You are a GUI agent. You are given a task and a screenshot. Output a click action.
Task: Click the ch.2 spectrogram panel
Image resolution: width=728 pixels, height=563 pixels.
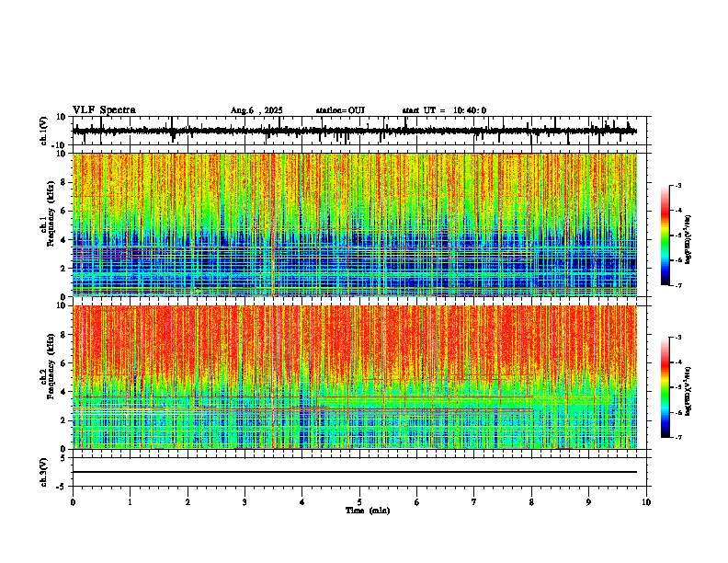[355, 377]
